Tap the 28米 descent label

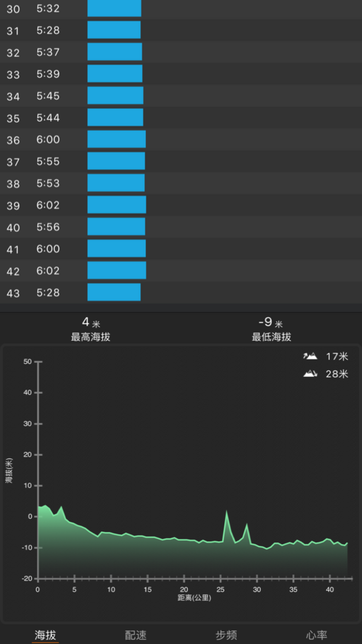point(337,374)
